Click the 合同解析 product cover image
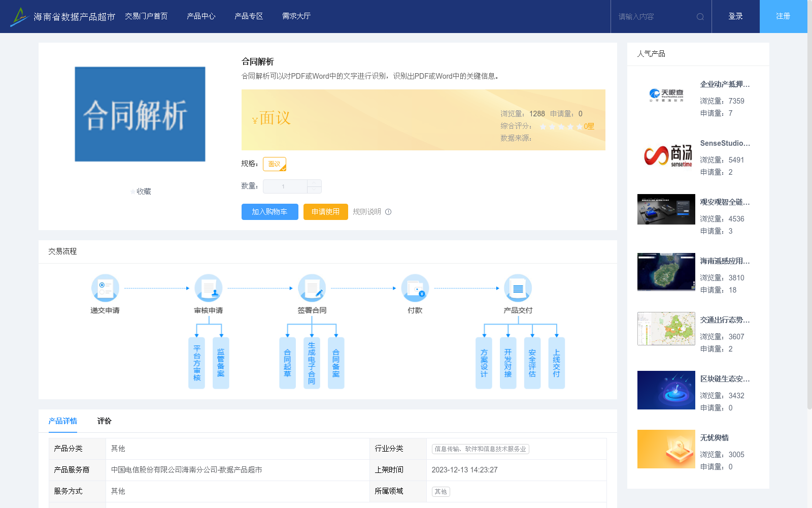The width and height of the screenshot is (812, 508). [x=140, y=114]
